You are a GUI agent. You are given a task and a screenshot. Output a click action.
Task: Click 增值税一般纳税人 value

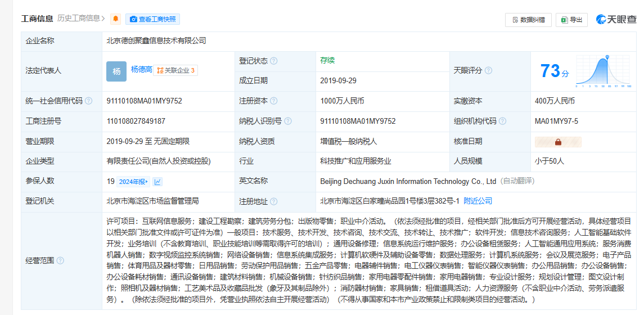pos(349,141)
